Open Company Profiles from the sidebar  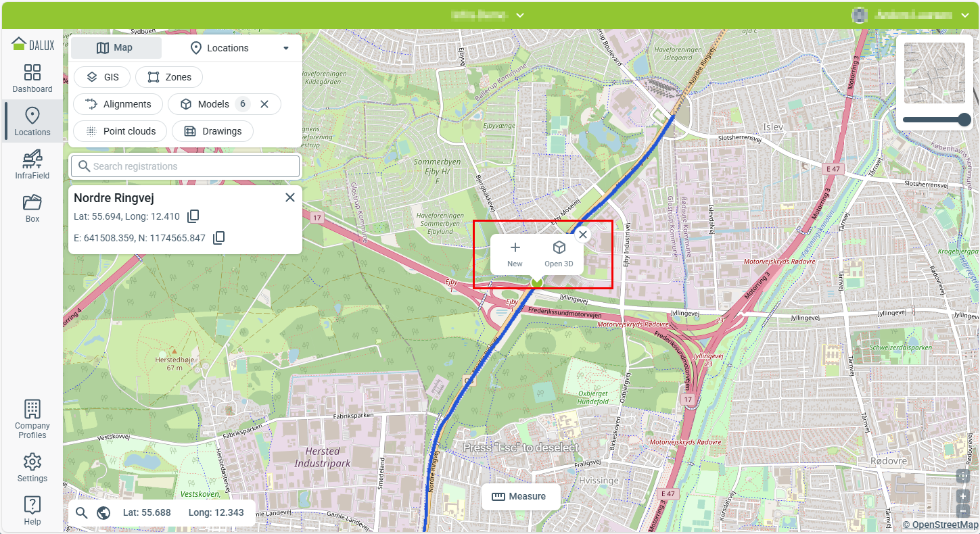coord(32,419)
